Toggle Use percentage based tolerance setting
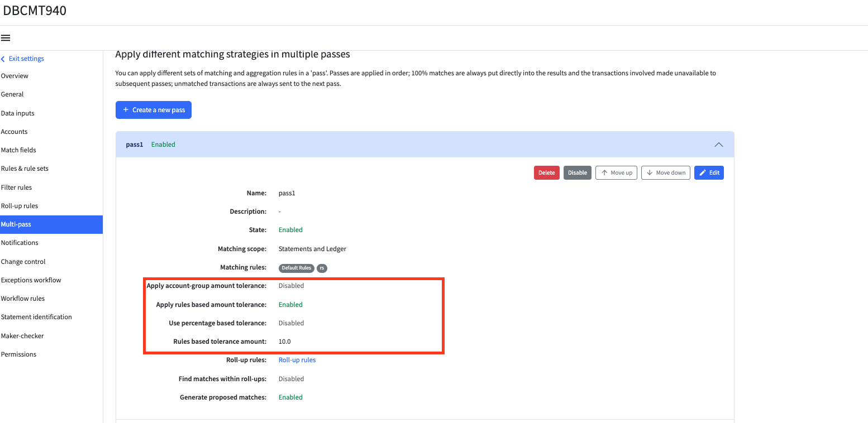Image resolution: width=868 pixels, height=423 pixels. [291, 323]
